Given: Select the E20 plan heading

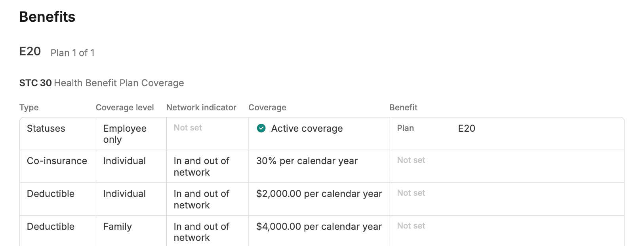Looking at the screenshot, I should click(x=30, y=51).
